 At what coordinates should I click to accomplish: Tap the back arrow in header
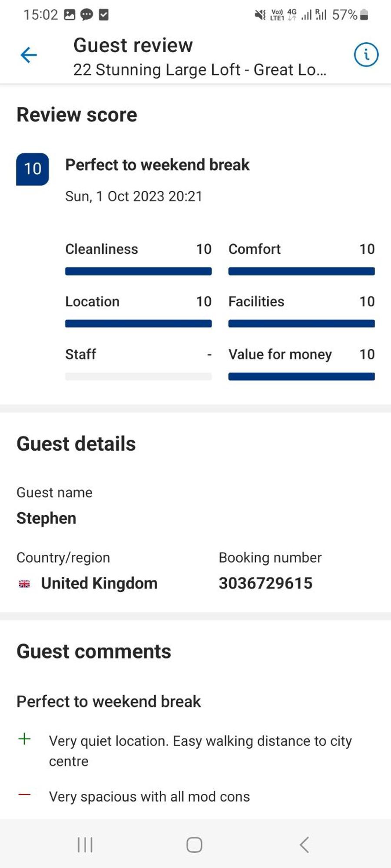(x=29, y=55)
